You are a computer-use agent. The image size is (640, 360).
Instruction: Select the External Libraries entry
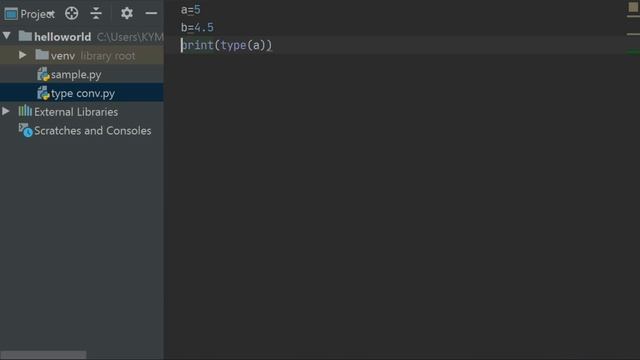[x=76, y=112]
